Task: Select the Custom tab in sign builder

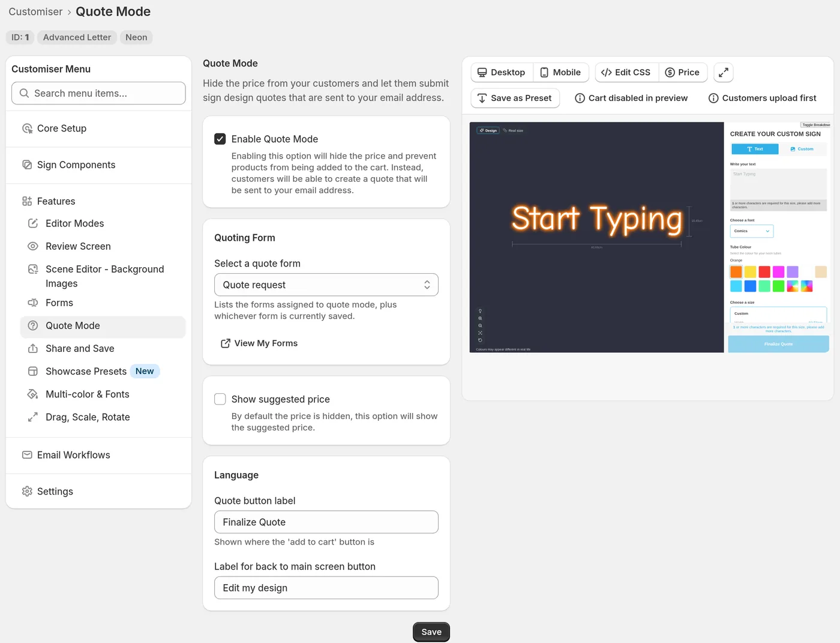Action: 802,149
